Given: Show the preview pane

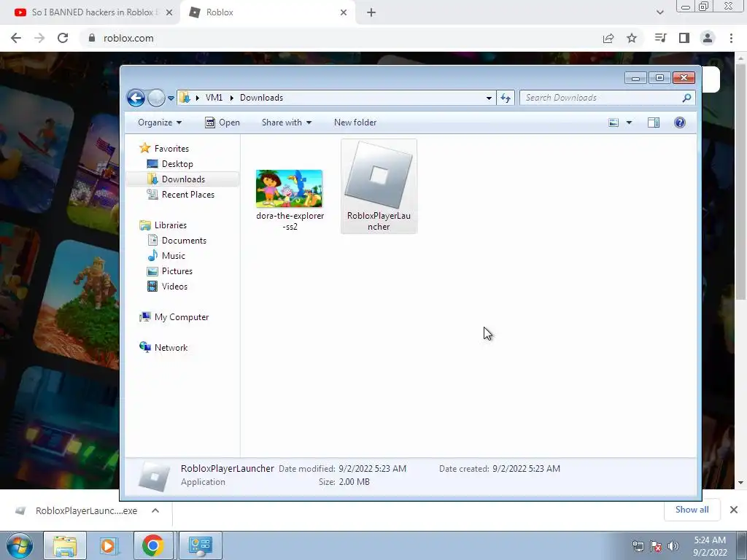Looking at the screenshot, I should [654, 122].
